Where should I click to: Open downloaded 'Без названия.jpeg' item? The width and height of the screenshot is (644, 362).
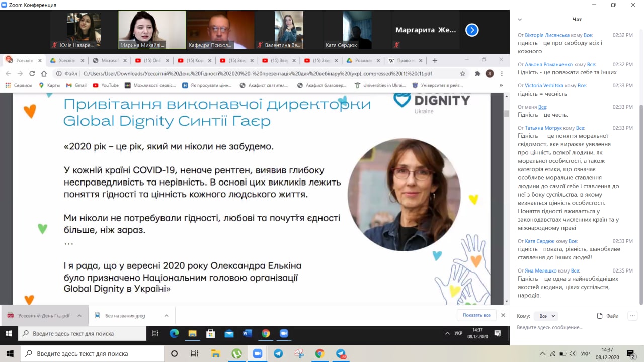[x=119, y=315]
